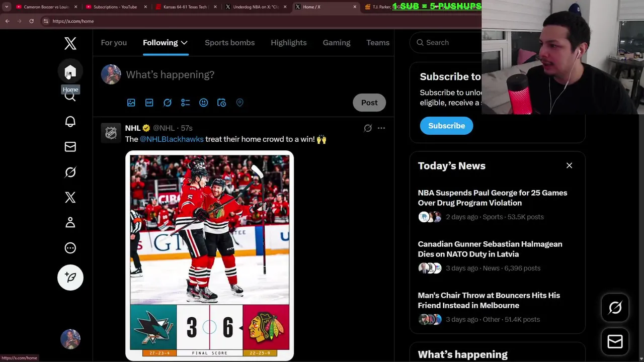Click the white round compose post button
Screen dimensions: 644x362
tap(70, 278)
